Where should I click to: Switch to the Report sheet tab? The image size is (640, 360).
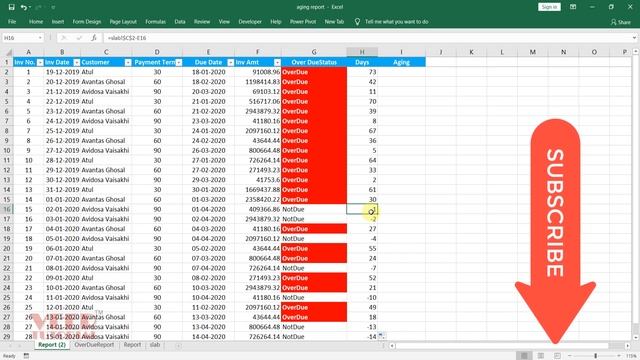pos(132,345)
